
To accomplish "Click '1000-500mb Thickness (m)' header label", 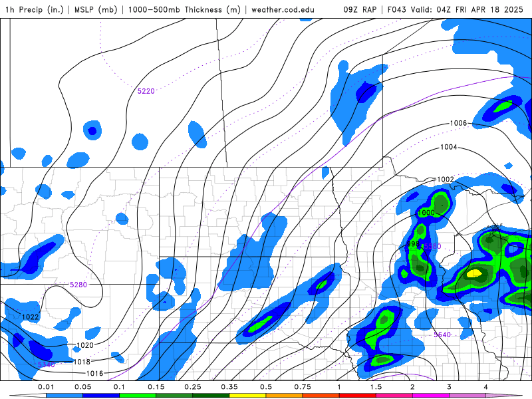I will (x=184, y=9).
